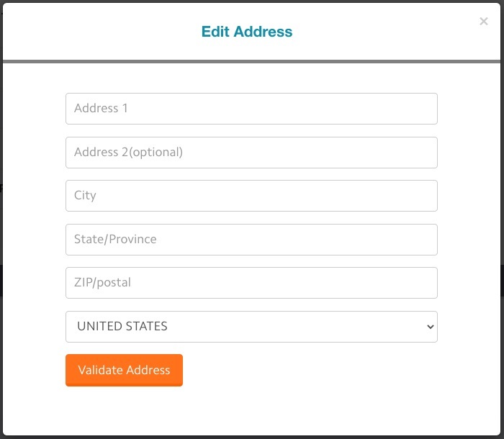Select the UNITED STATES text in combo box

(x=122, y=326)
